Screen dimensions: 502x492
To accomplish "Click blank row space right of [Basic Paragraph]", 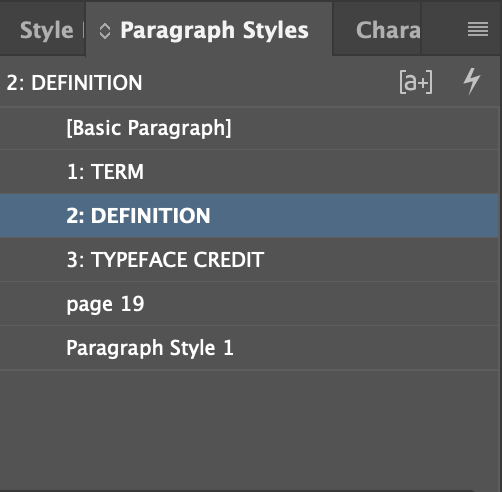I will click(363, 128).
